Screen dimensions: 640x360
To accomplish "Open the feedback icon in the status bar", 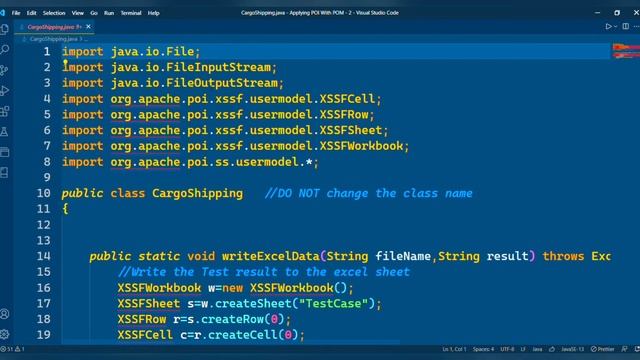I will [624, 349].
